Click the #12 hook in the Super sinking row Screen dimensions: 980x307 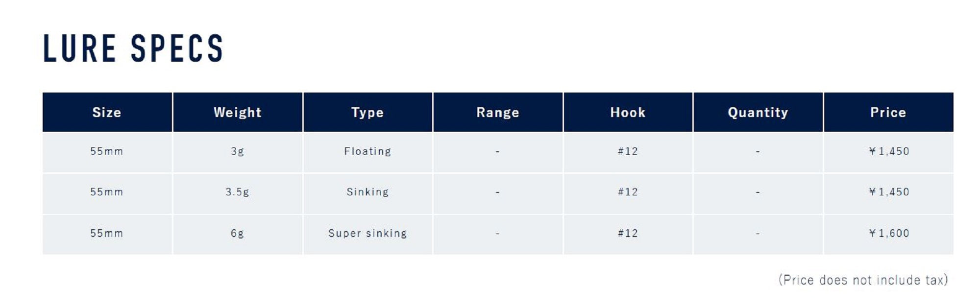628,234
